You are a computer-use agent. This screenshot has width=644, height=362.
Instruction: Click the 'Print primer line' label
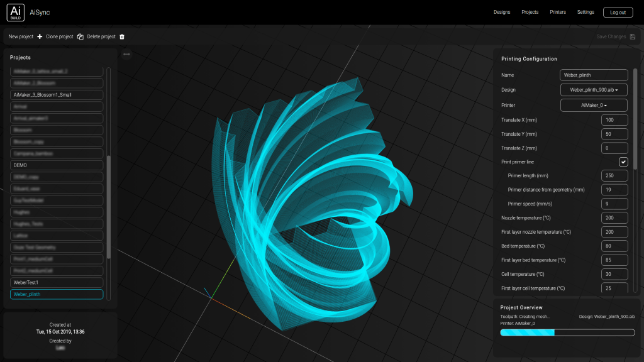pos(518,162)
